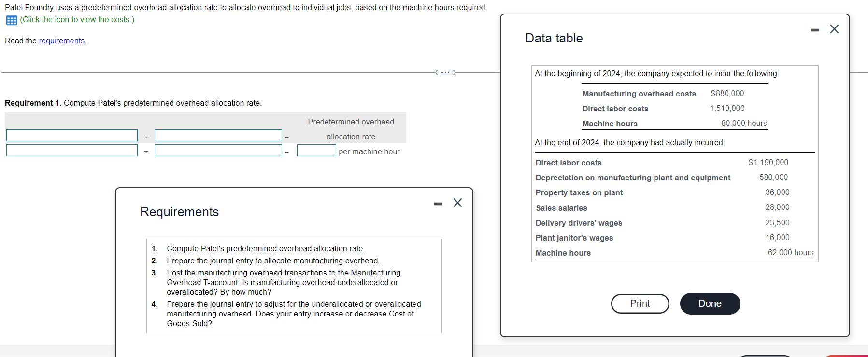Open the requirements link
Image resolution: width=868 pixels, height=357 pixels.
(62, 41)
